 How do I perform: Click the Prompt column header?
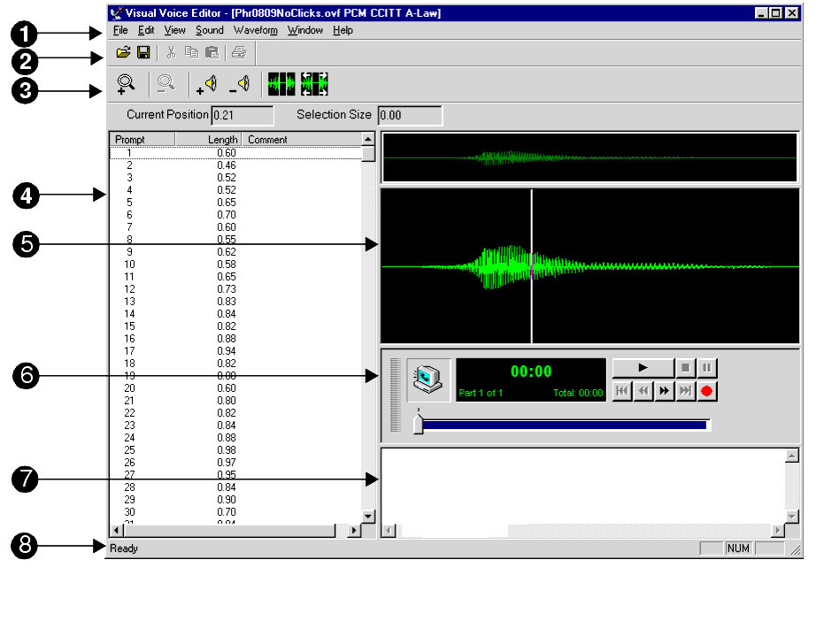click(142, 139)
